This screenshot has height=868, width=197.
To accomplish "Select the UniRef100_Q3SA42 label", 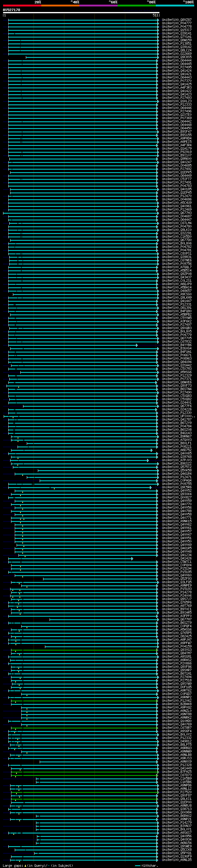I will [x=177, y=365].
